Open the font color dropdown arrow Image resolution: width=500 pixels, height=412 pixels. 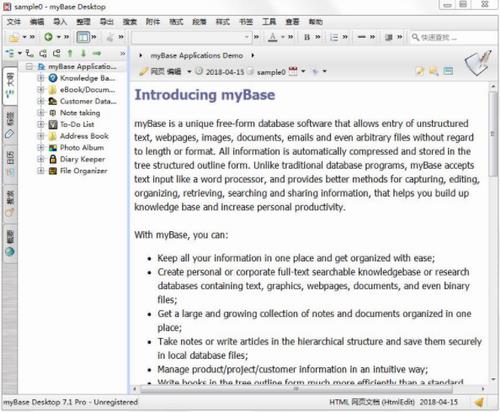click(x=282, y=37)
